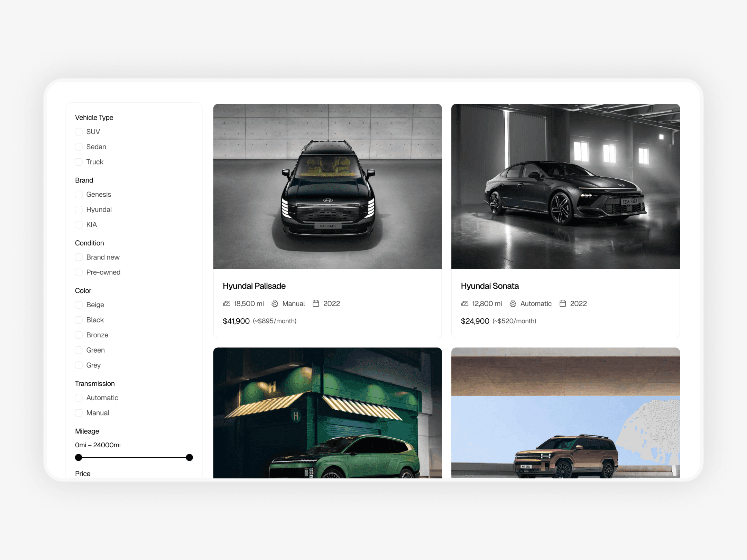Check the Sedan vehicle type filter
This screenshot has height=560, width=747.
click(79, 147)
